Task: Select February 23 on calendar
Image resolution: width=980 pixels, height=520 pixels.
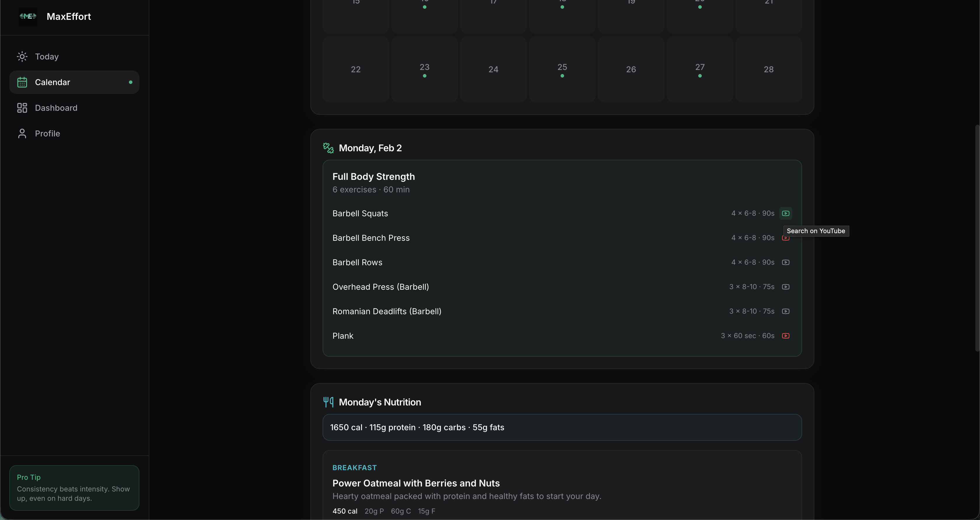Action: point(424,69)
